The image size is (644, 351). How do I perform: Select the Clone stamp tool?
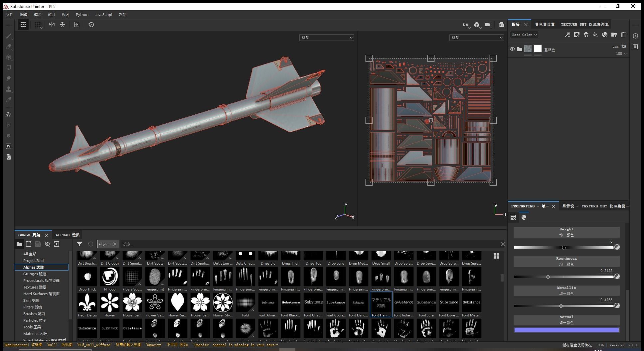click(x=9, y=89)
